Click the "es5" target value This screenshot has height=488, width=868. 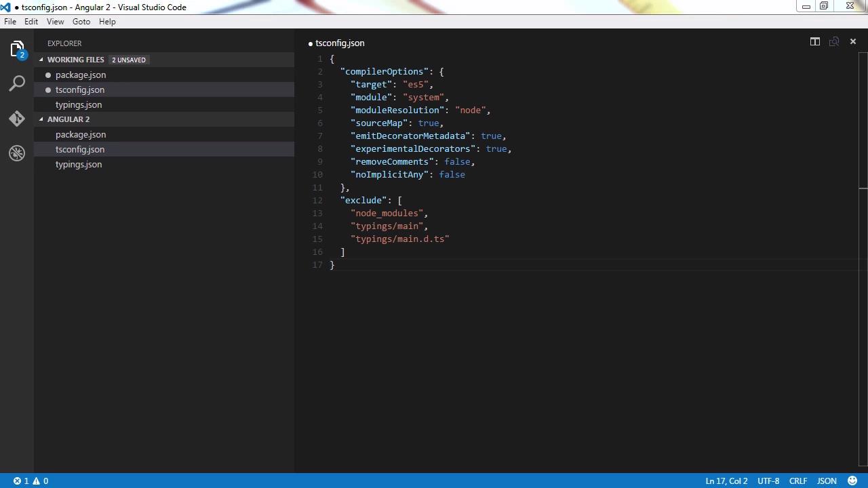416,84
